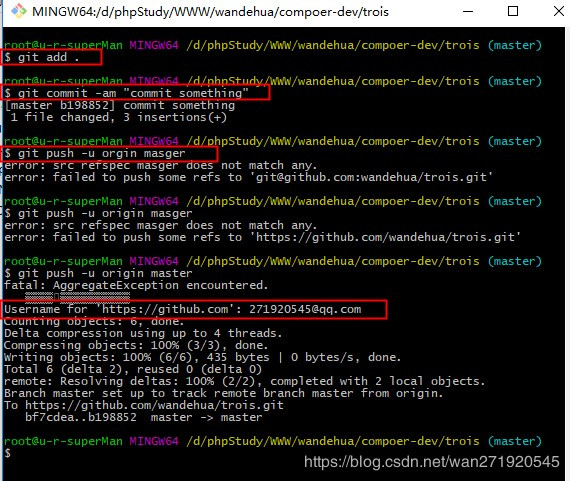Click the Git Bash icon in title bar
Image resolution: width=570 pixels, height=481 pixels.
(x=19, y=11)
